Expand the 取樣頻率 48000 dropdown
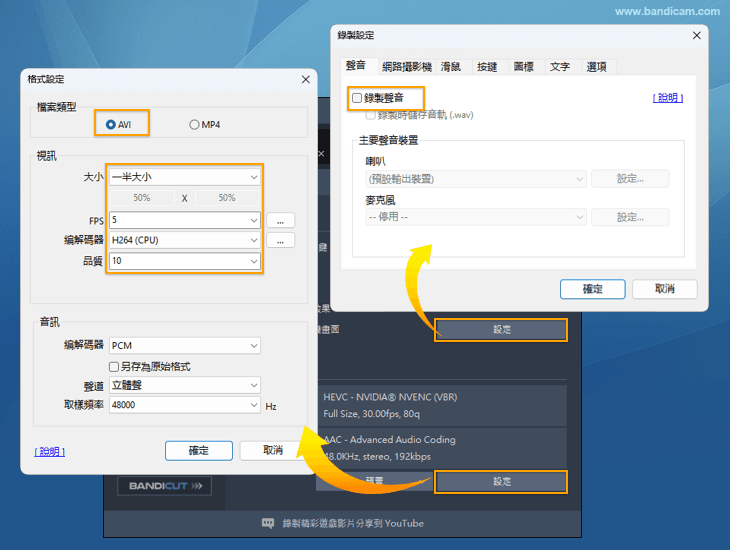 [x=185, y=405]
